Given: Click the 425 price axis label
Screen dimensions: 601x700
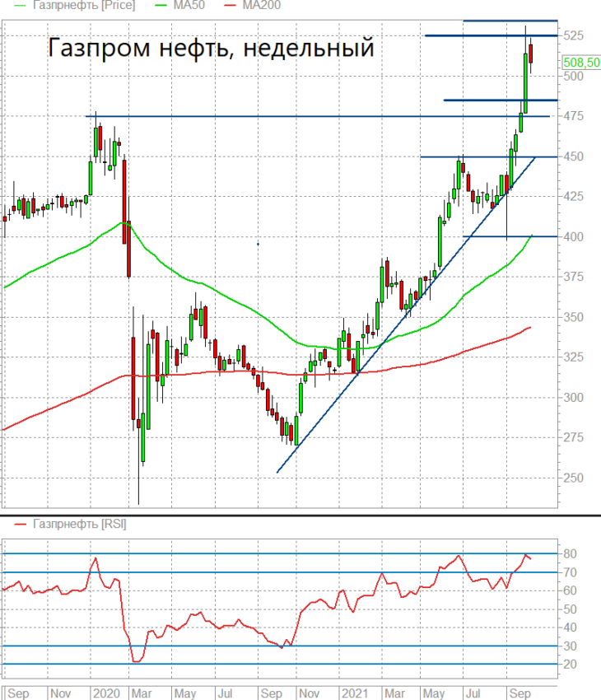Looking at the screenshot, I should (573, 196).
